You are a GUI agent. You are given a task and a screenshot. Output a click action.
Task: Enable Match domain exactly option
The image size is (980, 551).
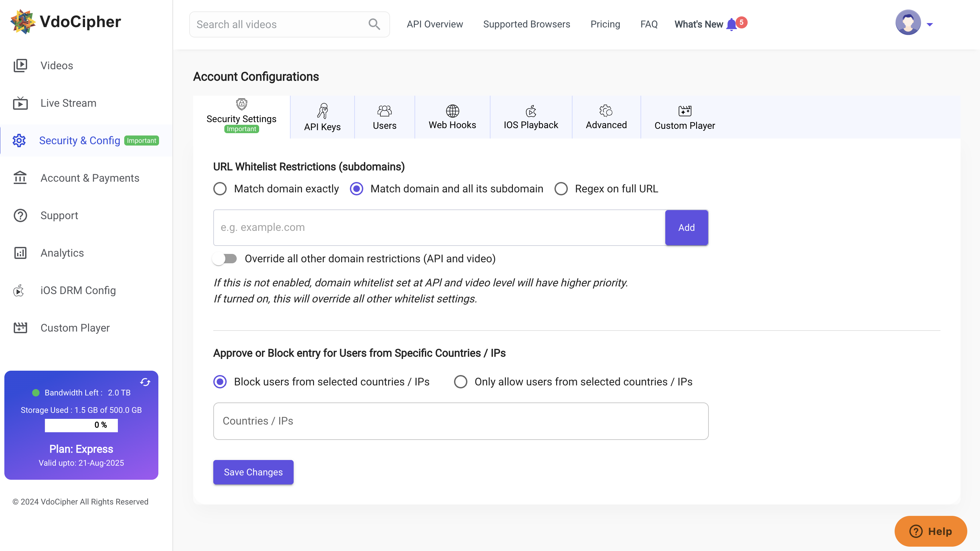[220, 188]
